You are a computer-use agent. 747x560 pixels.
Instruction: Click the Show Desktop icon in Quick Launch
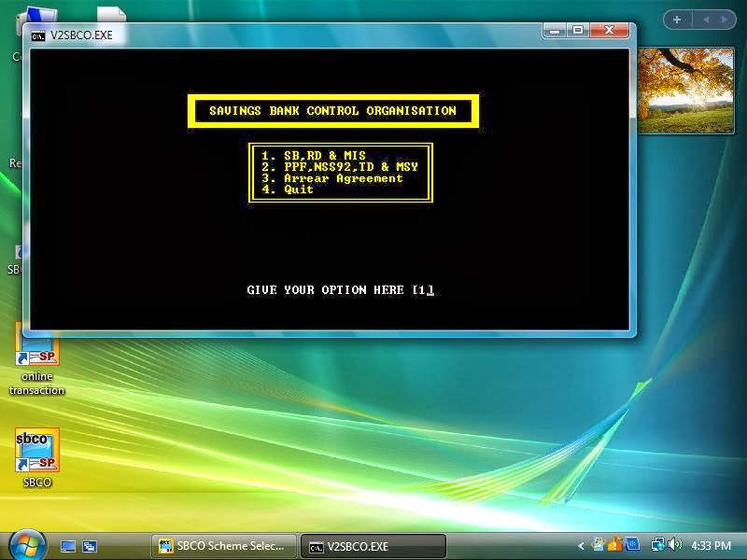66,546
